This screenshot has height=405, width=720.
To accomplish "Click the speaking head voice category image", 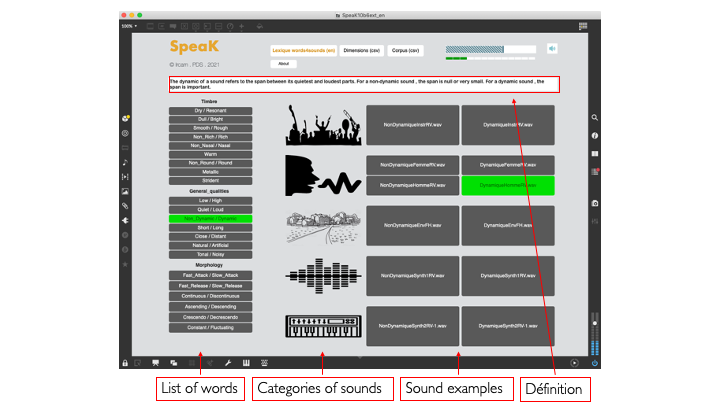I will [323, 176].
